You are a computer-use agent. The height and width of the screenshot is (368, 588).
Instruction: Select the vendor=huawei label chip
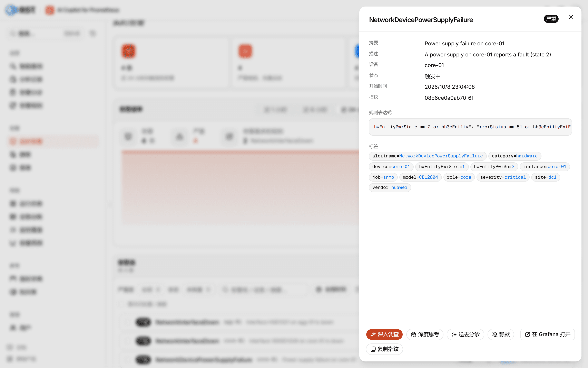pyautogui.click(x=390, y=188)
